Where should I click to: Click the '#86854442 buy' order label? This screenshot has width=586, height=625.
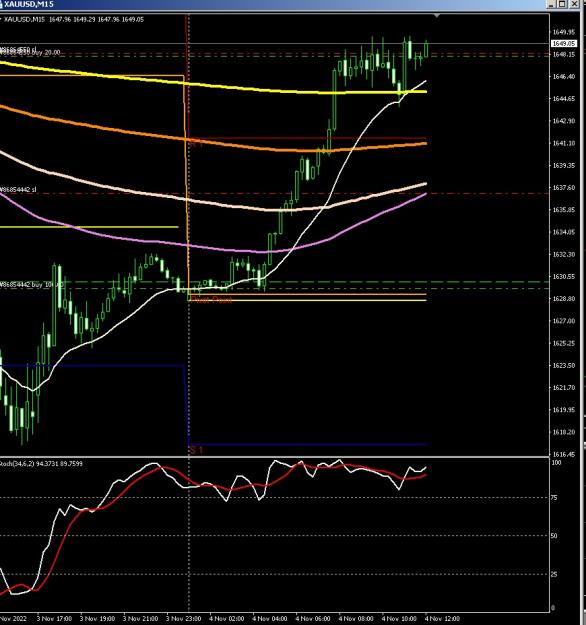(x=31, y=285)
